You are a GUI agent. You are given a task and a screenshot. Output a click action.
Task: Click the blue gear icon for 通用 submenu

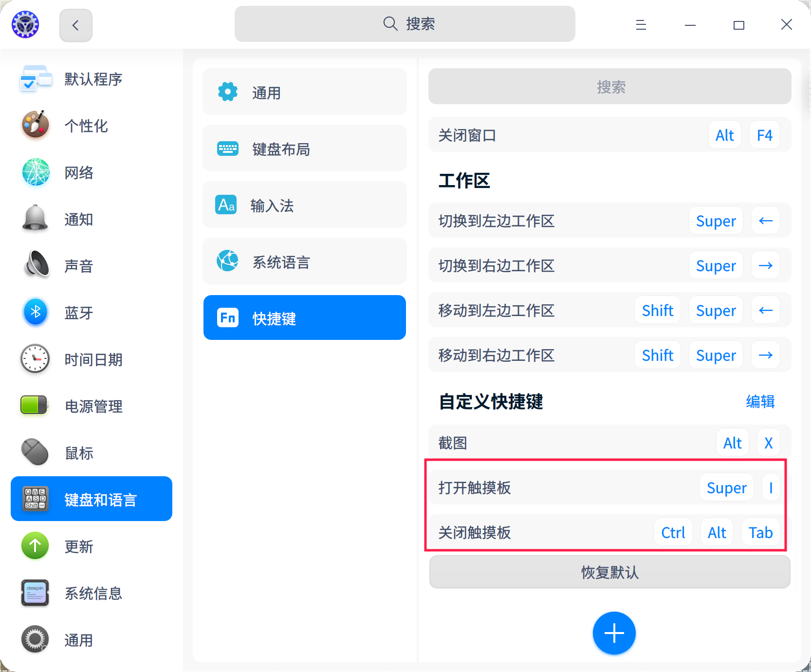point(228,92)
